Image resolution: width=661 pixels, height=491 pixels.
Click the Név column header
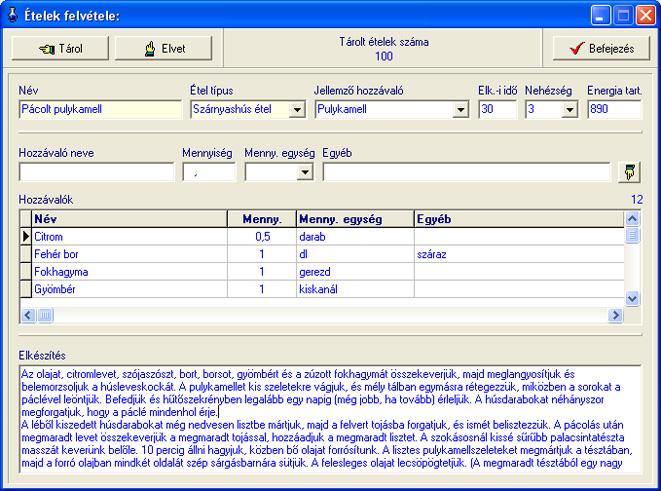tap(129, 219)
